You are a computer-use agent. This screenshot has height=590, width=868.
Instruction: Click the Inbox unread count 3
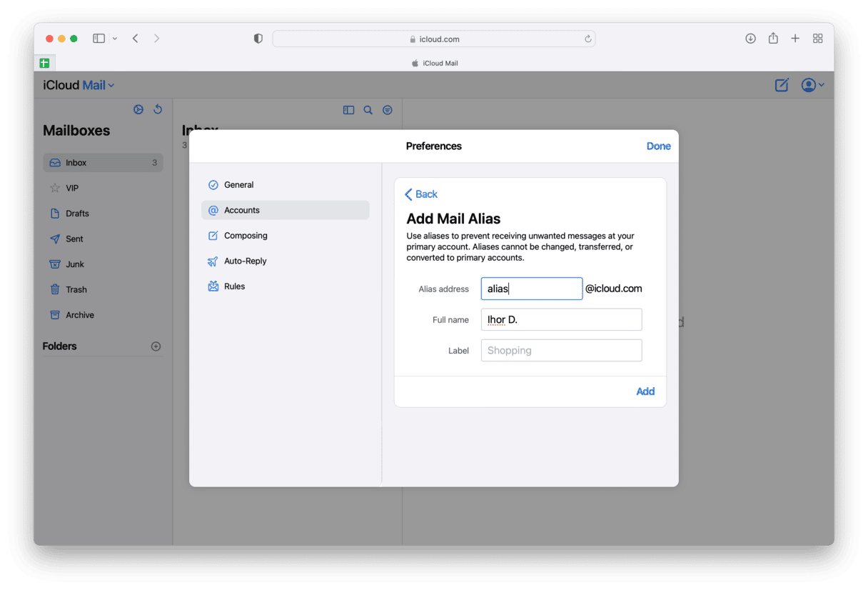[154, 163]
